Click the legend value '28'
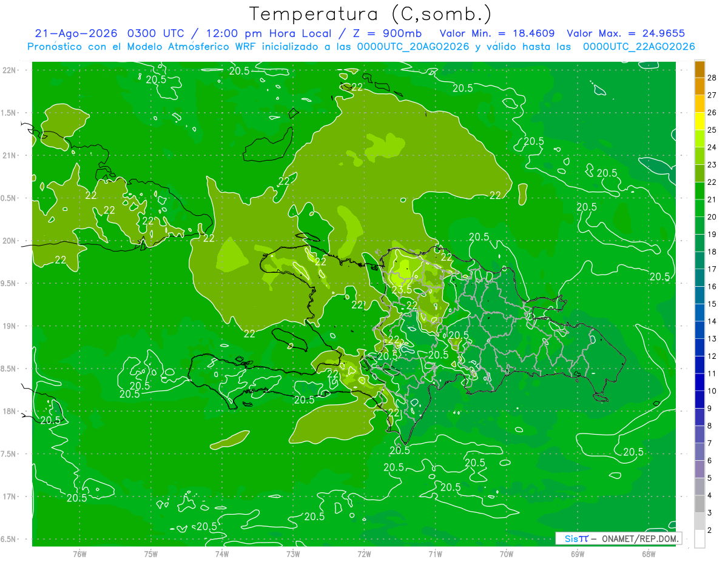 [x=712, y=78]
